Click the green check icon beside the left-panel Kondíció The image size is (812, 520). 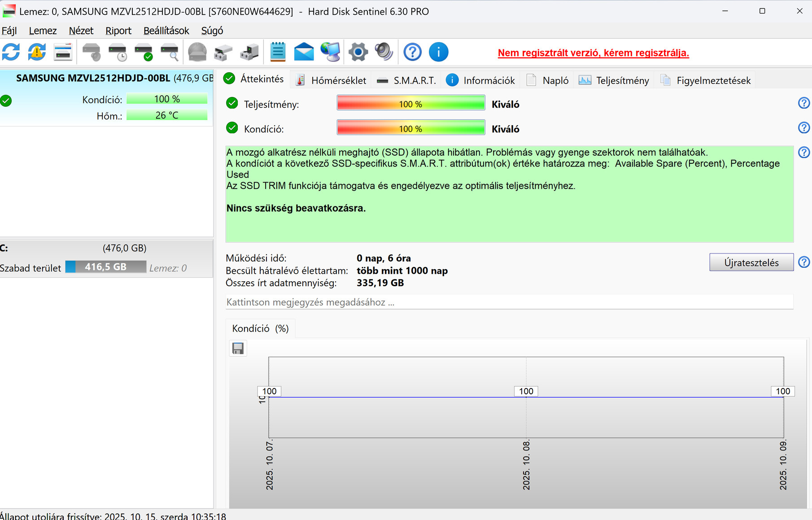tap(6, 101)
